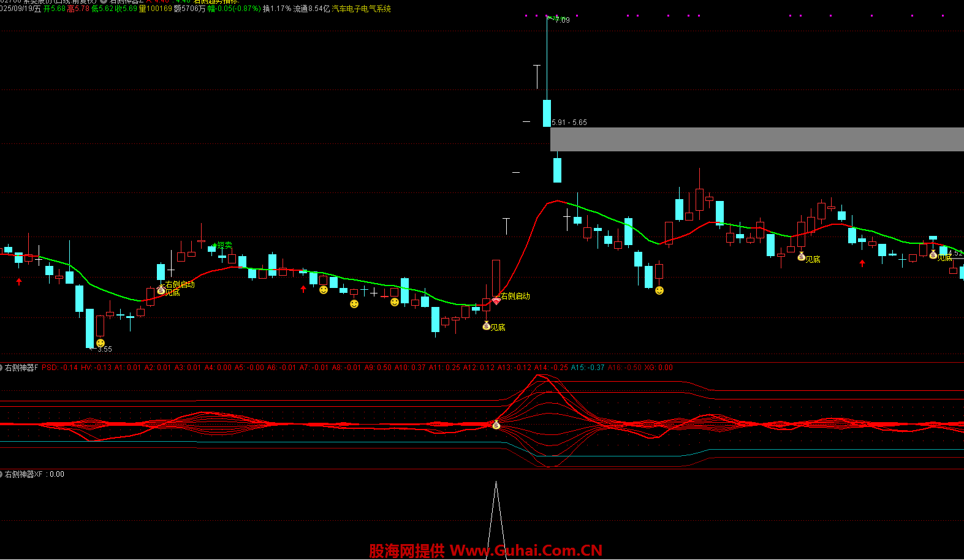Screen dimensions: 964x560
Task: Click the 见底 money bag nearest the 4.52 label
Action: click(x=933, y=254)
